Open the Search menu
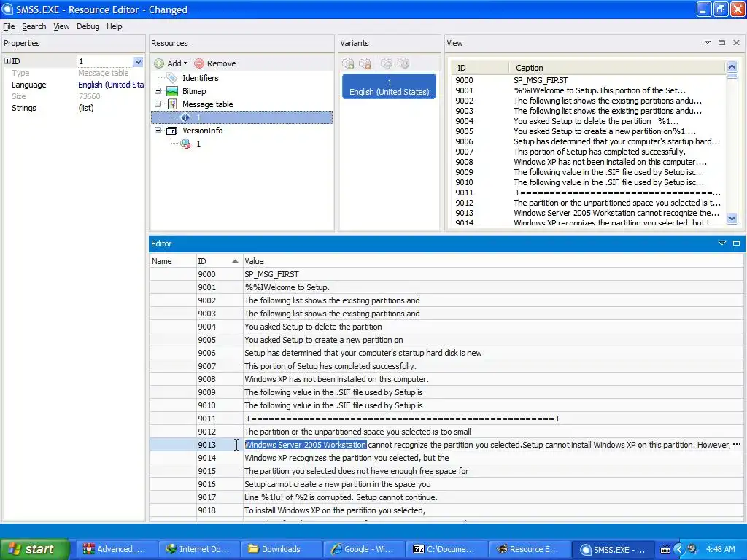 (x=34, y=26)
